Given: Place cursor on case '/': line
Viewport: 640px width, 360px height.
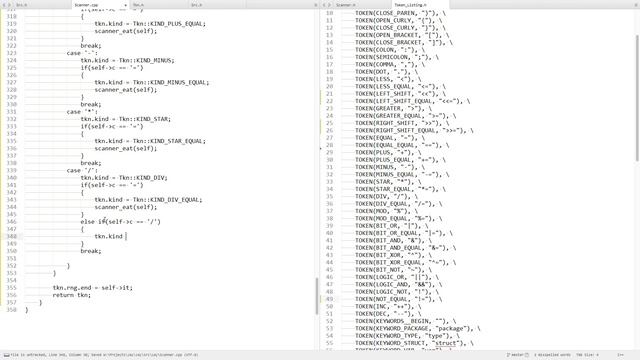Looking at the screenshot, I should click(82, 171).
